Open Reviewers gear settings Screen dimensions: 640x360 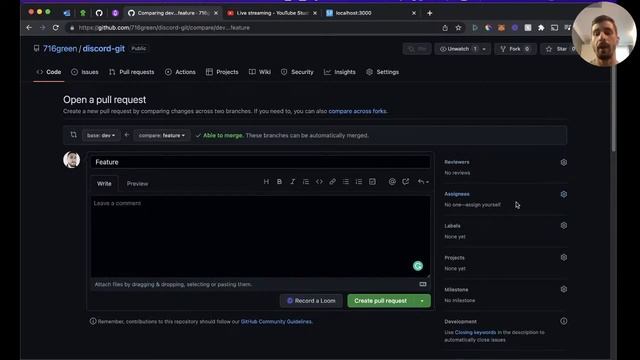[564, 162]
